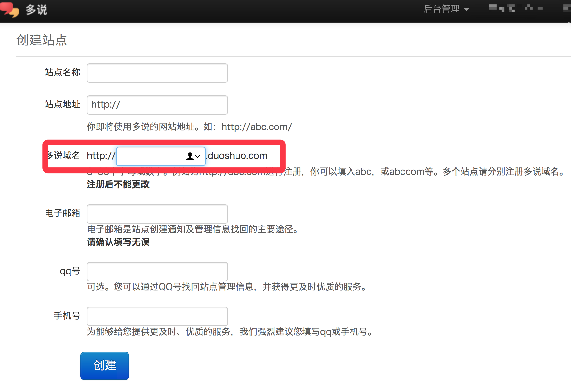This screenshot has height=392, width=571.
Task: Click the 创建站点 page heading
Action: (x=42, y=40)
